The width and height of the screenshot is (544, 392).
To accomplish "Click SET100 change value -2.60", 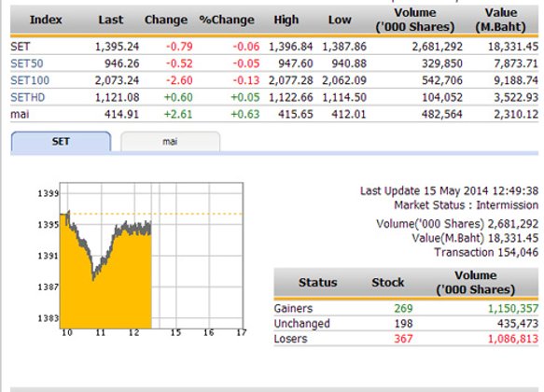I will (179, 80).
